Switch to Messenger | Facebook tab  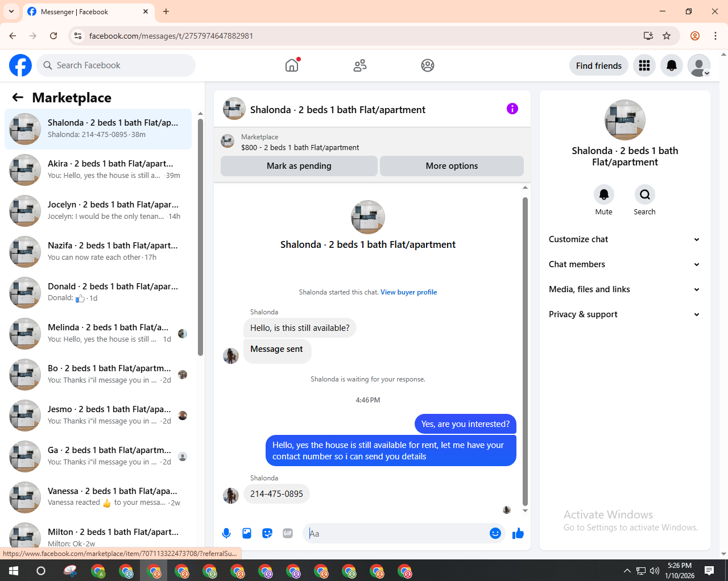click(x=88, y=11)
